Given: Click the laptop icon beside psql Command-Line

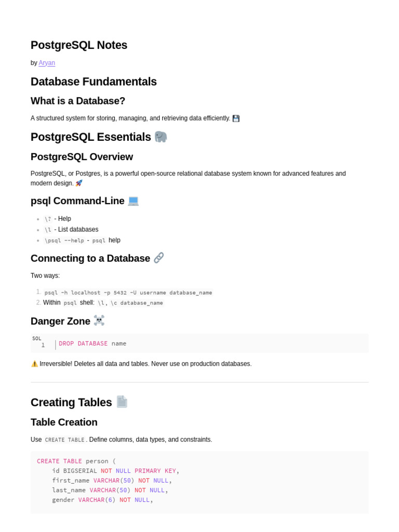Looking at the screenshot, I should [134, 201].
